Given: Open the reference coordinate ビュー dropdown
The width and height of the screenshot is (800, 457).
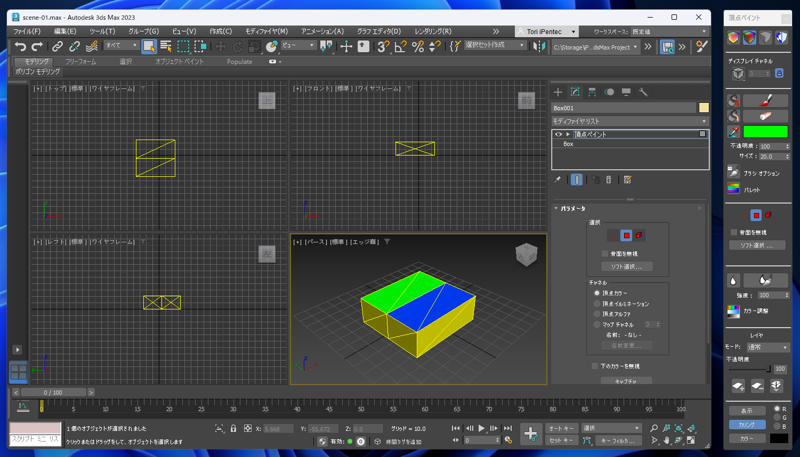Looking at the screenshot, I should click(x=298, y=45).
